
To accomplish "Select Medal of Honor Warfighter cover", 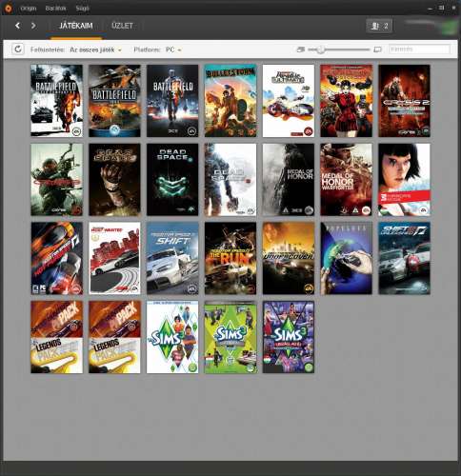I will pyautogui.click(x=347, y=180).
